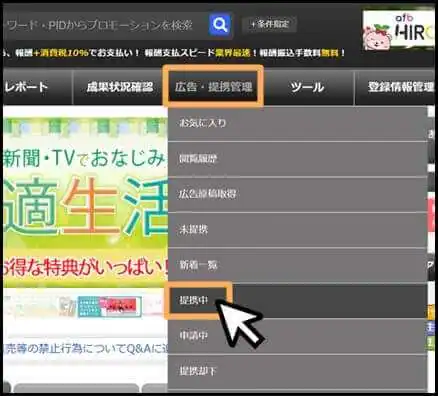This screenshot has width=438, height=396.
Task: Select 申請中 menu entry
Action: click(297, 336)
